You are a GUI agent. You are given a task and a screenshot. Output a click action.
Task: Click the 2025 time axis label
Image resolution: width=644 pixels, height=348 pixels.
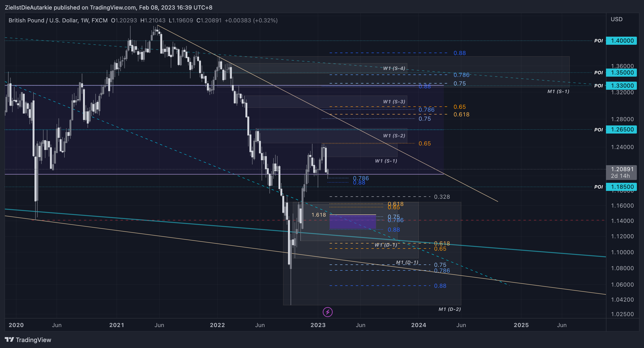click(521, 325)
